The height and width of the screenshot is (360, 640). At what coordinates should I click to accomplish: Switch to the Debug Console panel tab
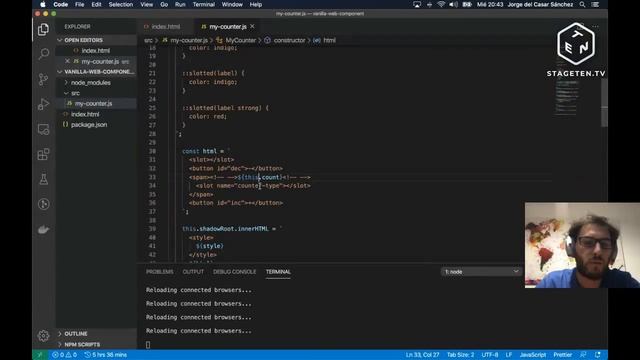coord(234,272)
